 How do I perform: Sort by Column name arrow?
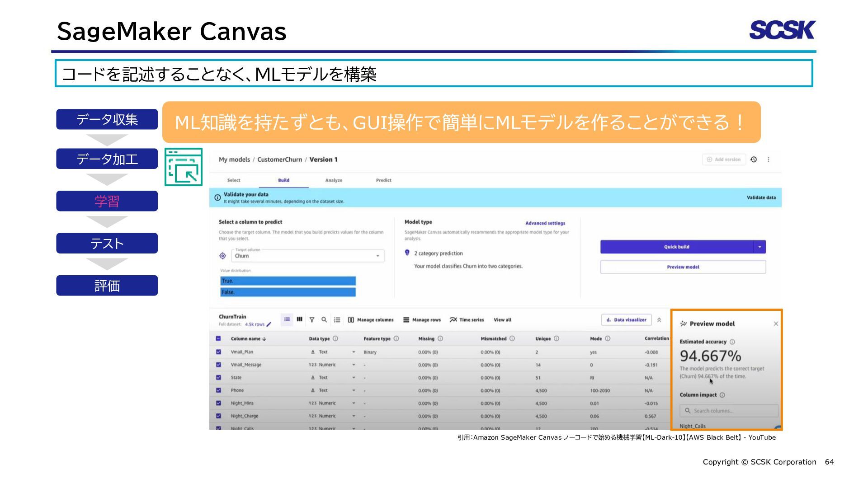pos(264,338)
